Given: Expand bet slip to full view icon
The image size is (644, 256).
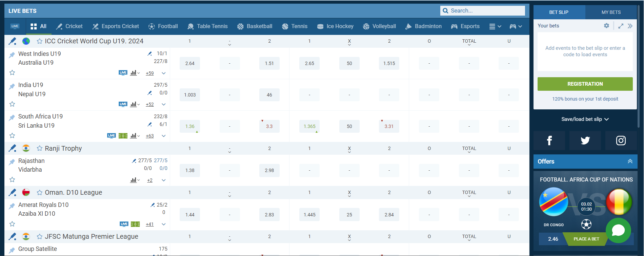Looking at the screenshot, I should coord(621,26).
